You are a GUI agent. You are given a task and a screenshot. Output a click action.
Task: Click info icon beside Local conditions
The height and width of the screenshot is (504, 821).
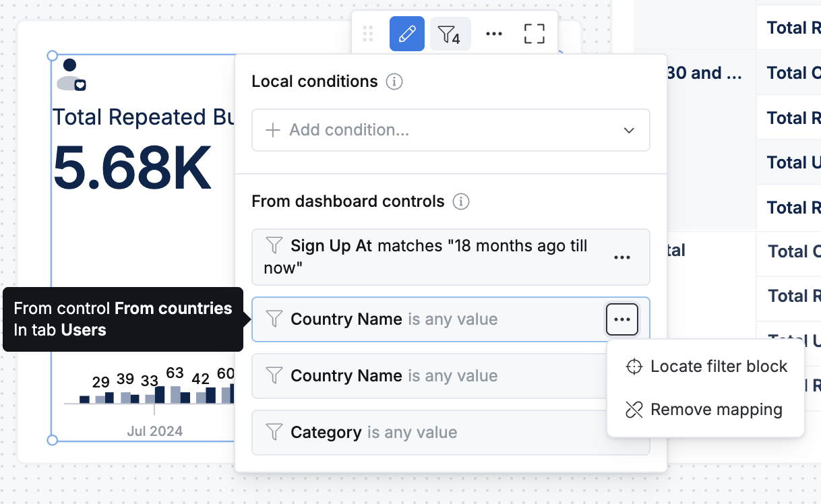(x=394, y=82)
